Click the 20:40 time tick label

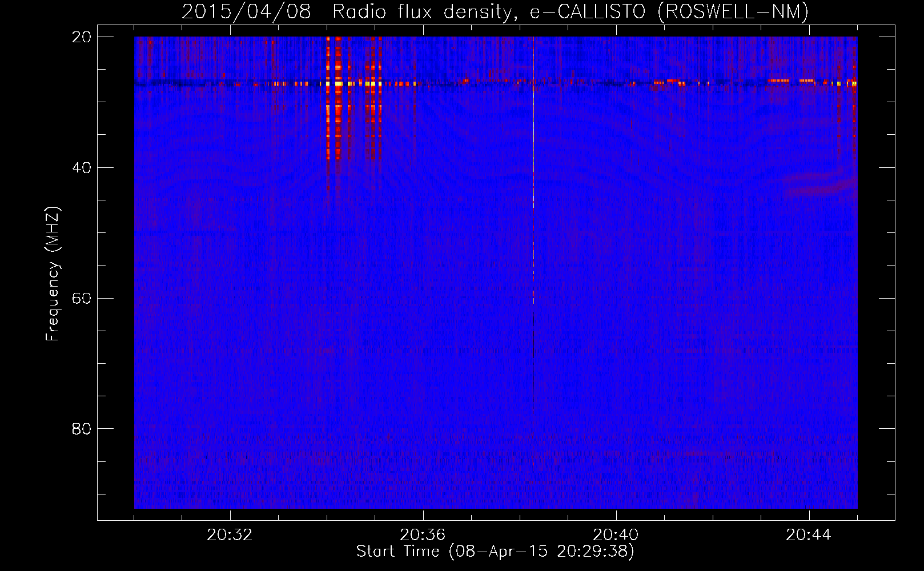pyautogui.click(x=616, y=535)
